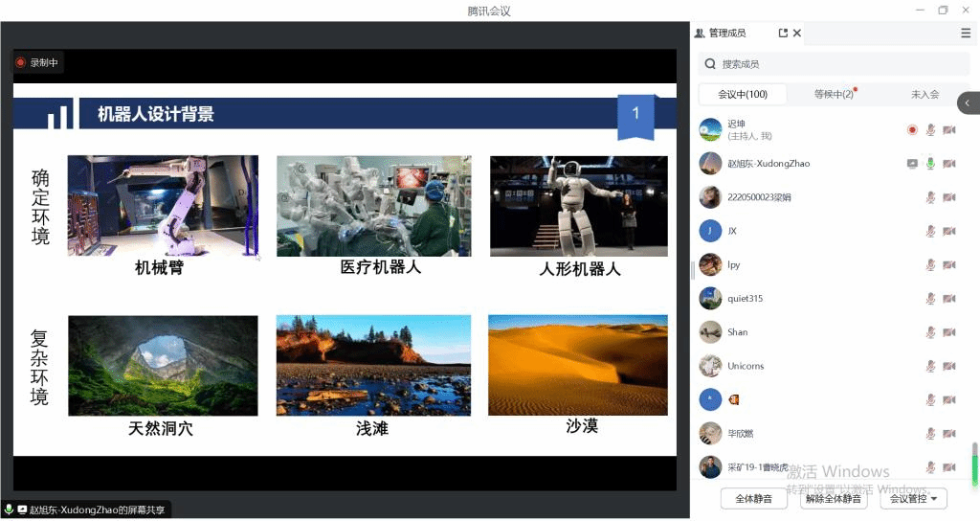The height and width of the screenshot is (521, 980).
Task: Click the 解除全体静音 button
Action: click(x=833, y=498)
